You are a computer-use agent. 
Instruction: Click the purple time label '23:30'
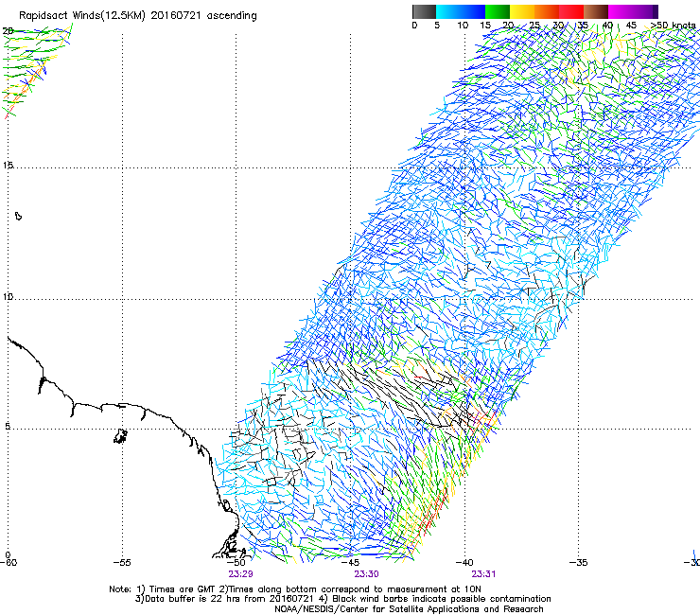(x=366, y=574)
